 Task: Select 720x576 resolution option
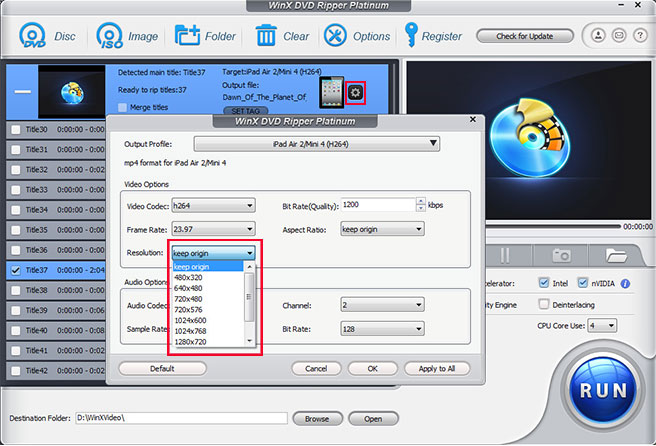(208, 310)
